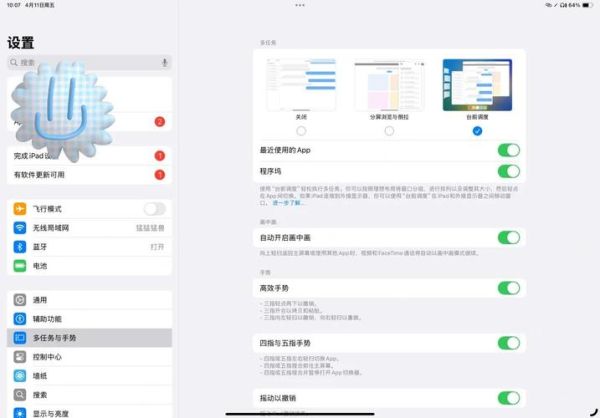Select 分屏浏览与侧拉 radio button
The height and width of the screenshot is (418, 600).
(389, 131)
